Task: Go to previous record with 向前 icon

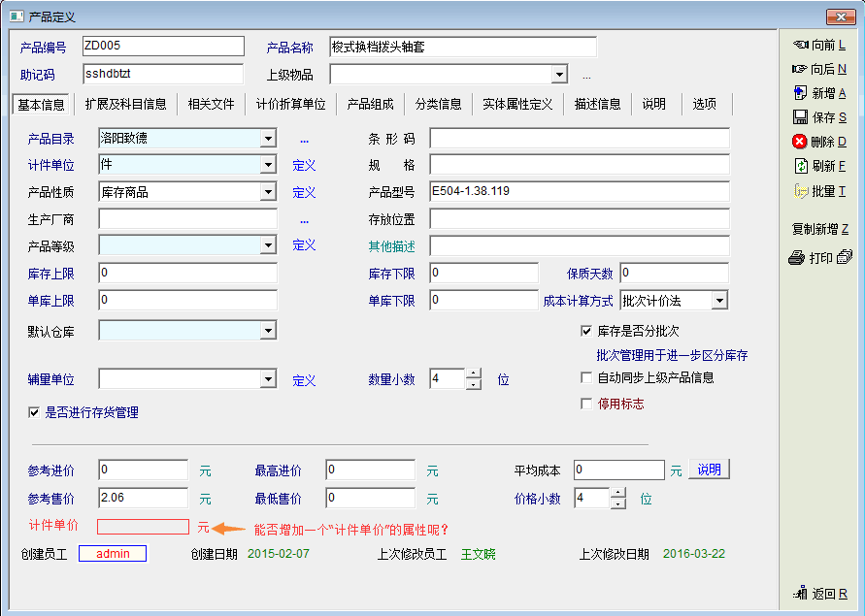Action: (x=801, y=45)
